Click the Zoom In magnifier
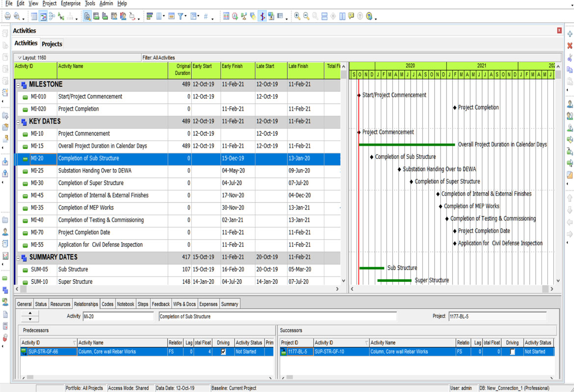Image resolution: width=574 pixels, height=392 pixels. pos(297,16)
